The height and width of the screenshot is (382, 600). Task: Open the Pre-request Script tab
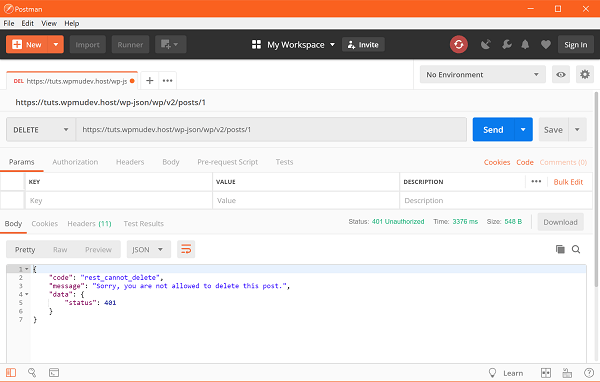point(227,162)
